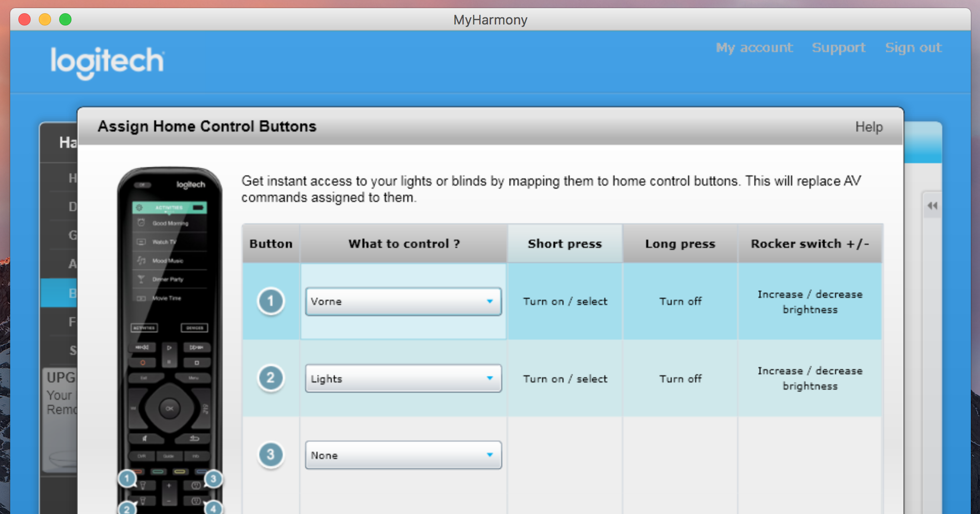Viewport: 980px width, 514px height.
Task: Sign out of MyHarmony
Action: [x=913, y=47]
